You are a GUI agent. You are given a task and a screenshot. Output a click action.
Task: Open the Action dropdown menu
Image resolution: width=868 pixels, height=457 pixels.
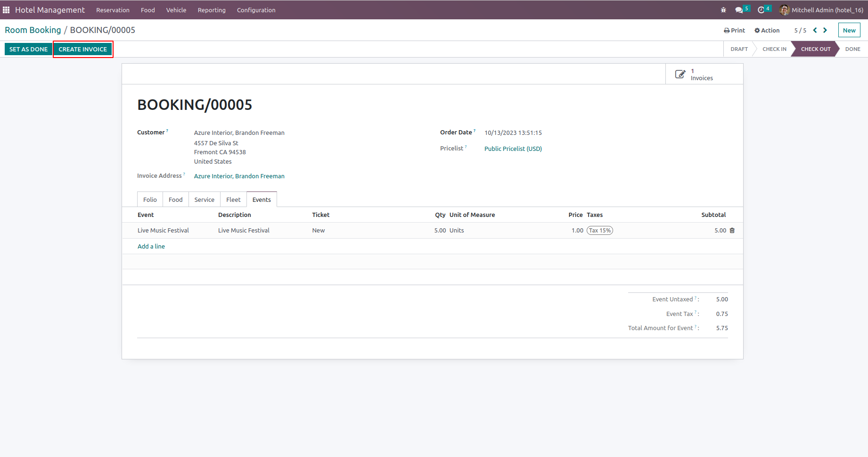click(767, 30)
